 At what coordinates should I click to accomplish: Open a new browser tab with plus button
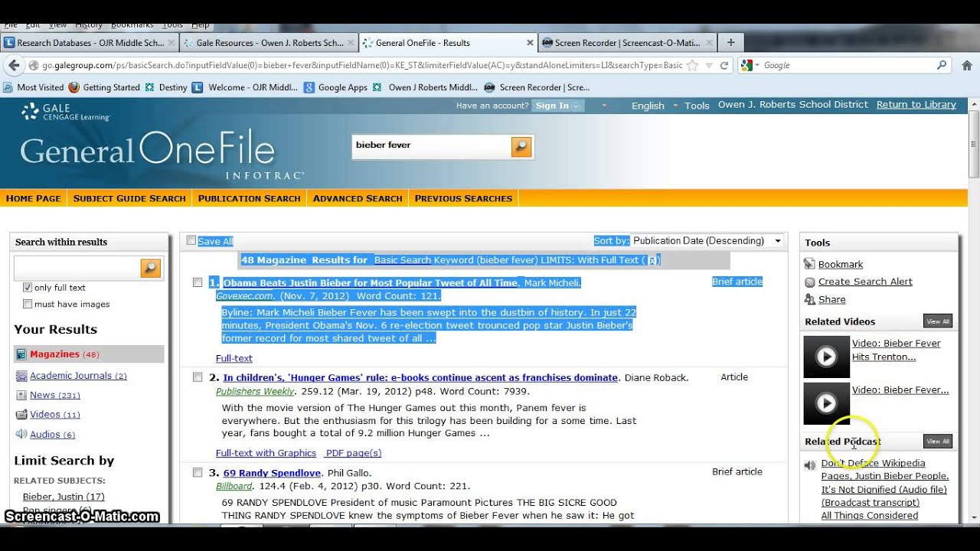tap(730, 43)
